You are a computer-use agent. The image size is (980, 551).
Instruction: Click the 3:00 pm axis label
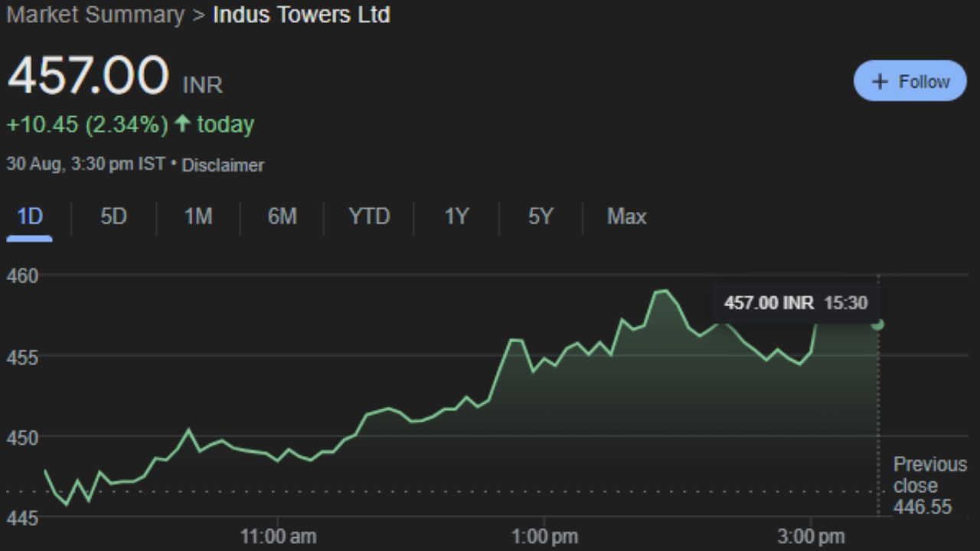[811, 536]
